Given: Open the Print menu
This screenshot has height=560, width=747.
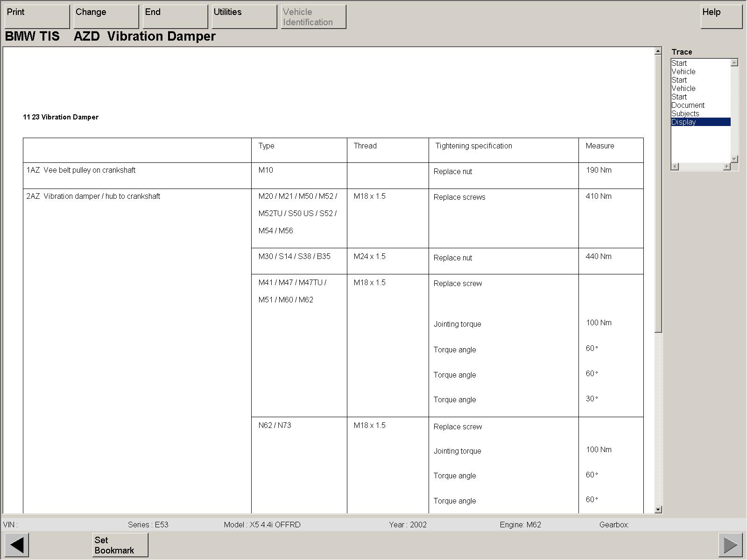Looking at the screenshot, I should pyautogui.click(x=37, y=16).
